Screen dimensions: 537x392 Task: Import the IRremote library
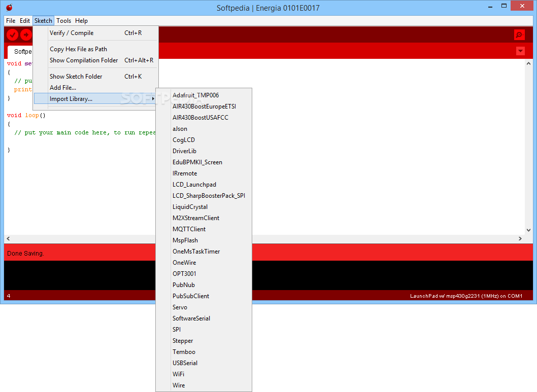(x=204, y=173)
